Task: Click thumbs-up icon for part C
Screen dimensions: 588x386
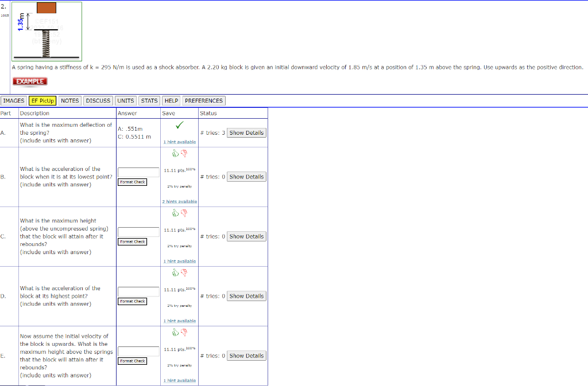Action: (x=175, y=213)
